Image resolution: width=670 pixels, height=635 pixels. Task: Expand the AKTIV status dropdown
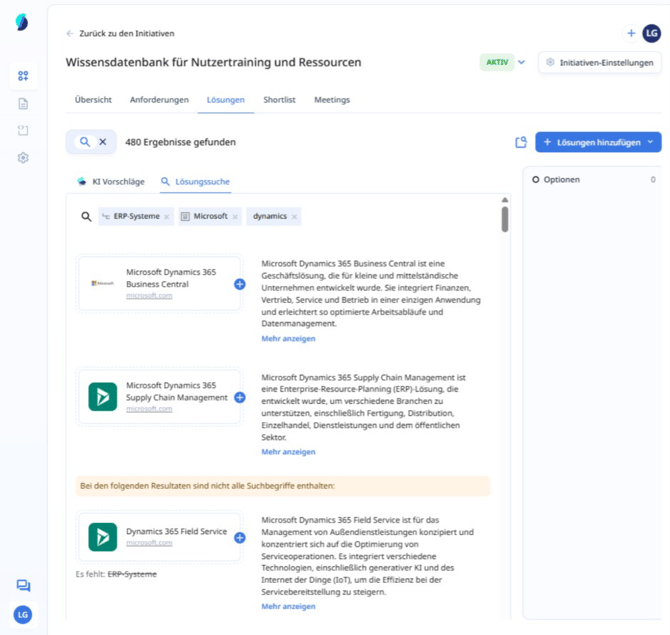click(521, 62)
